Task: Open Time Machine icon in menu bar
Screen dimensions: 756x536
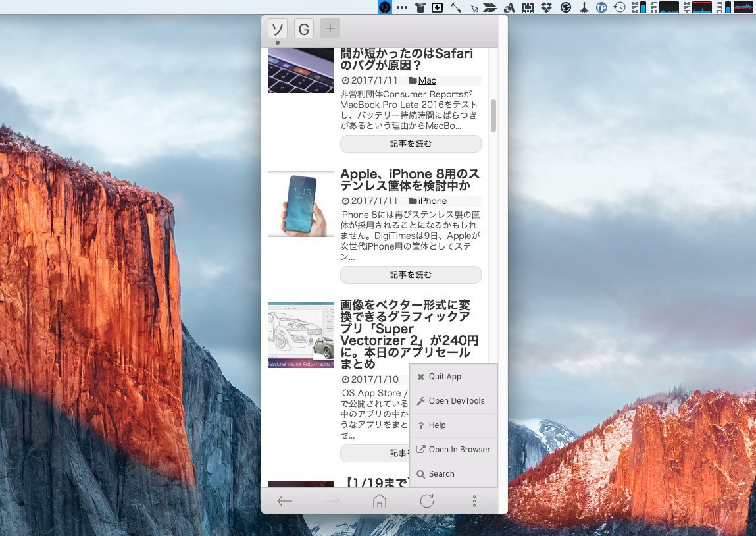Action: (x=619, y=7)
